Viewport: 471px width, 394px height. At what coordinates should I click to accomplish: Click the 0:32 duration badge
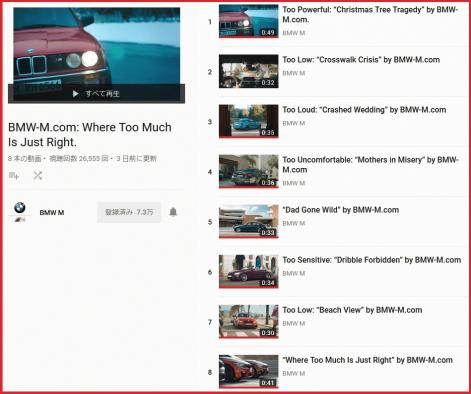click(268, 82)
